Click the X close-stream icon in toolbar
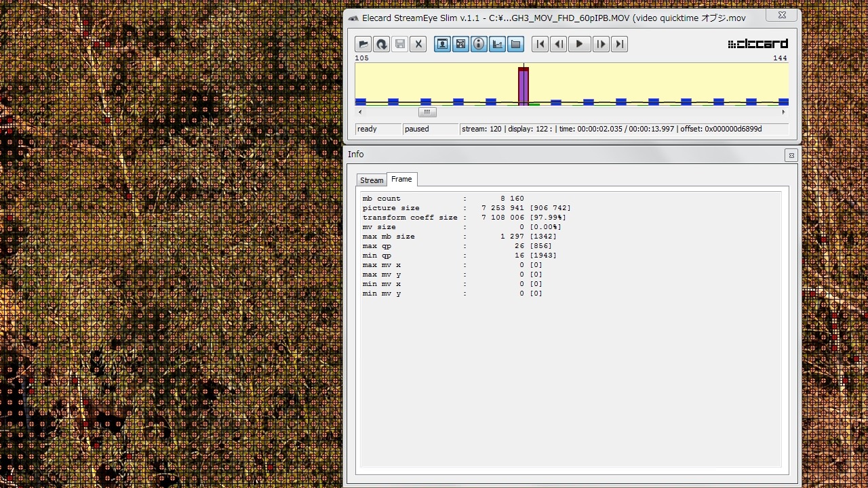This screenshot has height=488, width=868. pyautogui.click(x=418, y=44)
